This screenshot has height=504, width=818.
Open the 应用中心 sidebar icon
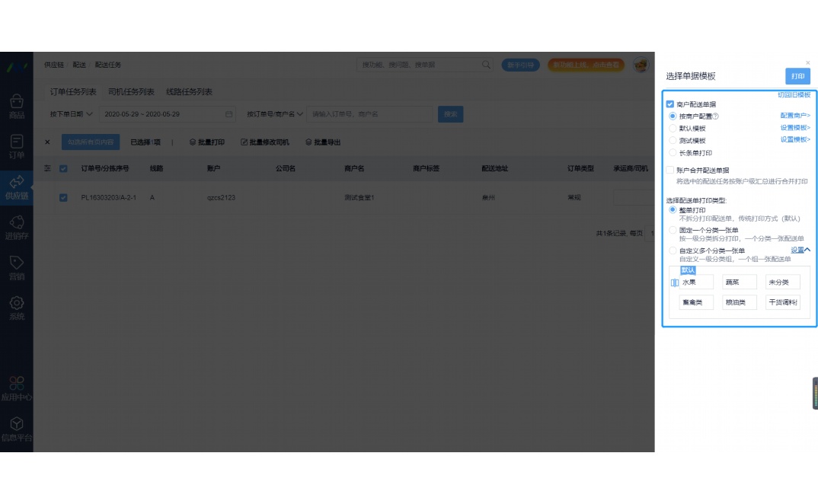coord(16,384)
